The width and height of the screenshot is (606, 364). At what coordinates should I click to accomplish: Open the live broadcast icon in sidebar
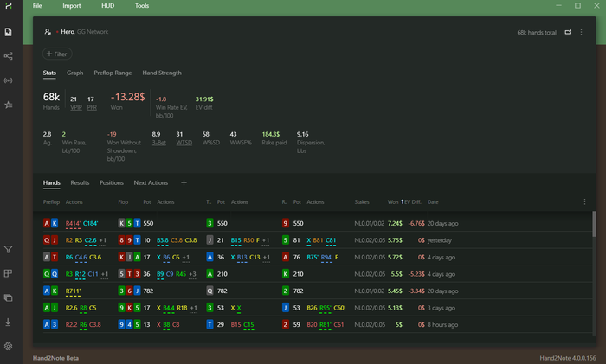pyautogui.click(x=8, y=80)
